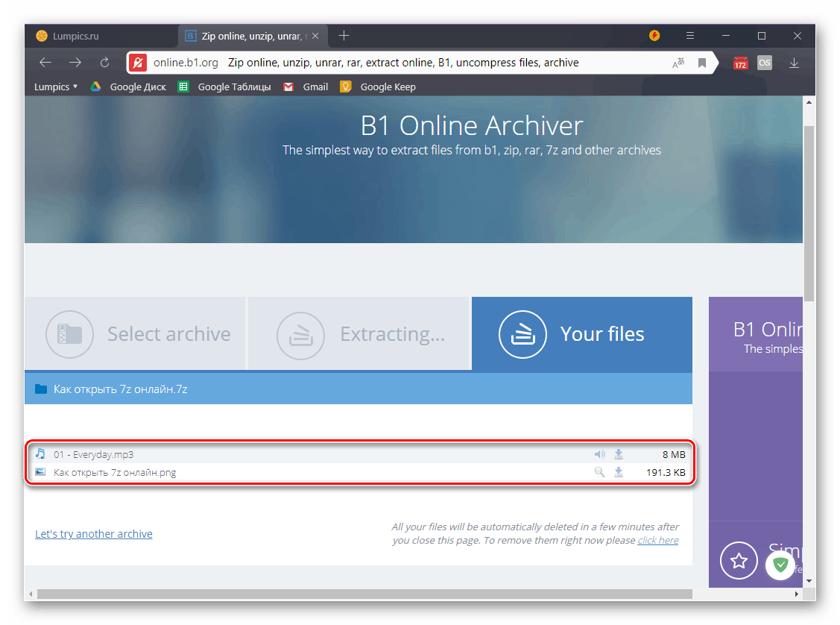840x625 pixels.
Task: Open browser downloads via arrow icon
Action: tap(795, 62)
